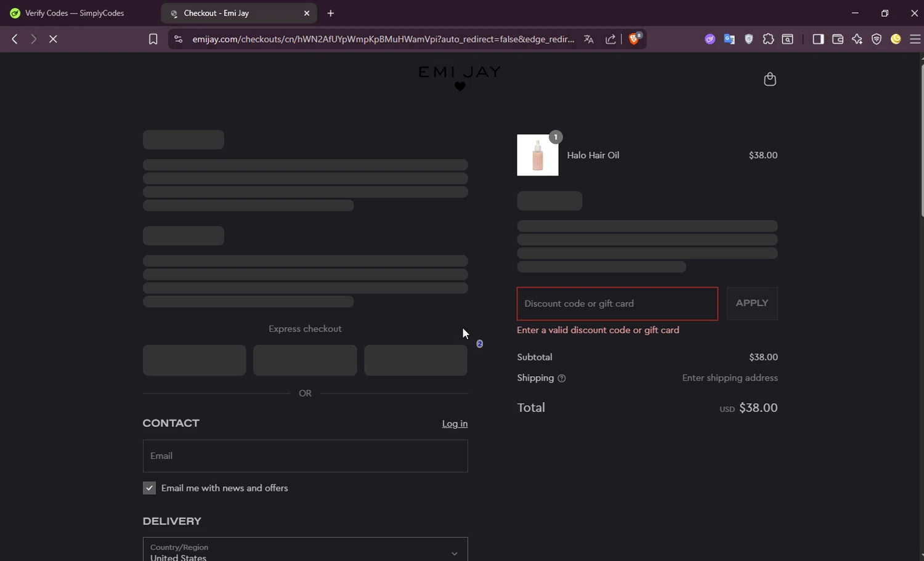
Task: Stop loading the page
Action: (53, 39)
